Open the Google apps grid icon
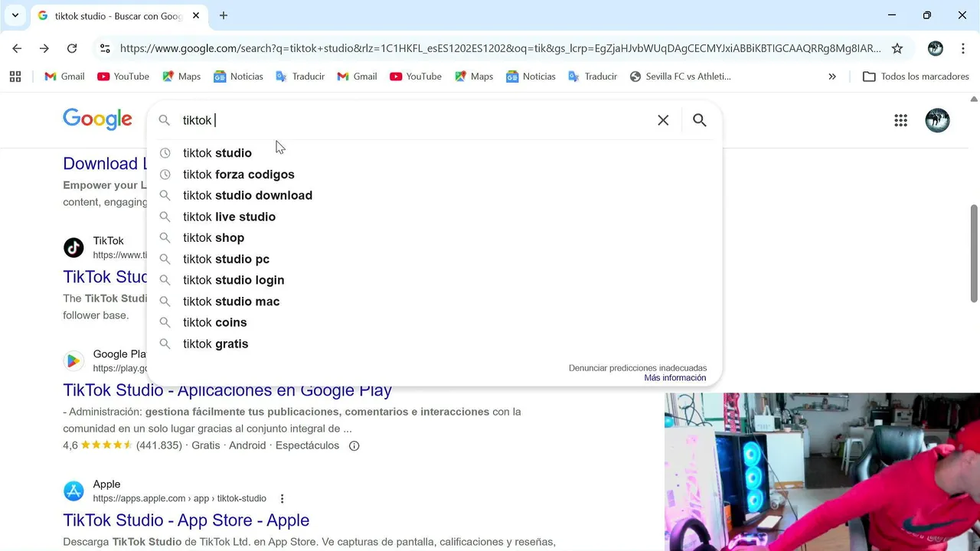980x551 pixels. [x=900, y=120]
